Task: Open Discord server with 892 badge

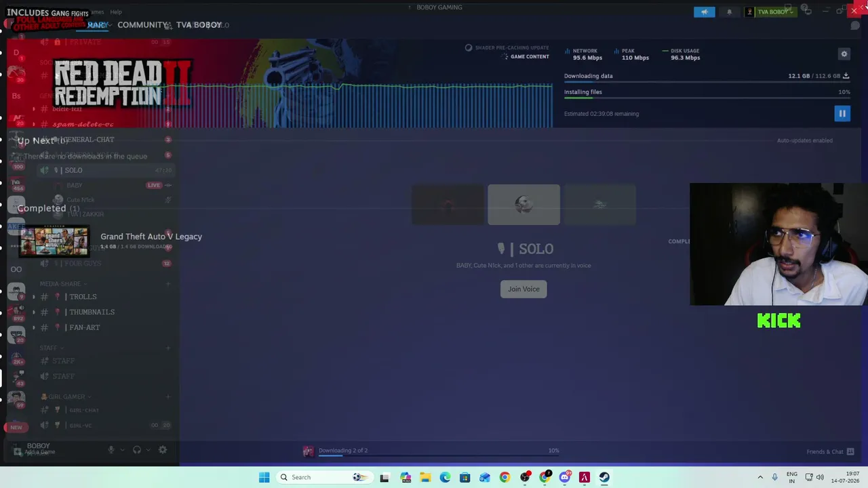Action: coord(16,312)
